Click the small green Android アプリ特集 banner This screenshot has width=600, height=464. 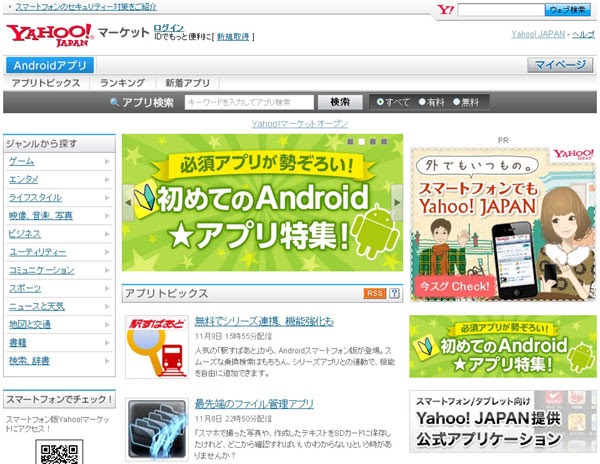[x=503, y=347]
